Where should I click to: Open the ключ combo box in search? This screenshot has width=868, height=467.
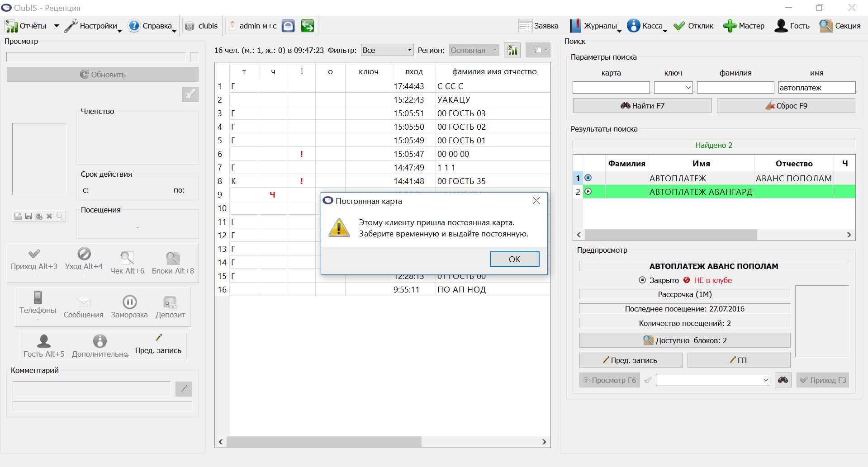click(x=674, y=88)
